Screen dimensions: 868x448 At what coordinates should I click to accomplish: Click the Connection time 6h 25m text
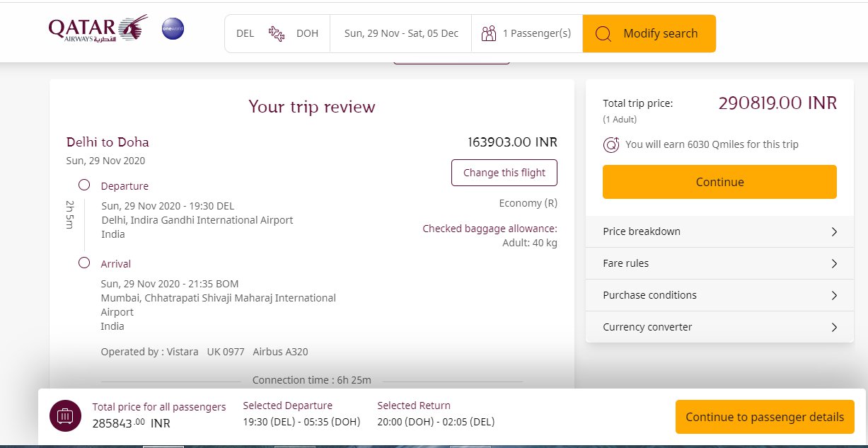(312, 380)
